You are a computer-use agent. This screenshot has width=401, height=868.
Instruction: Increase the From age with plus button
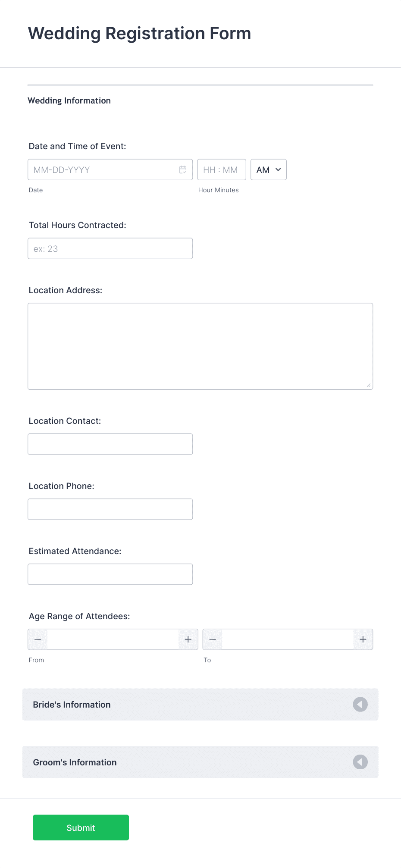(188, 639)
